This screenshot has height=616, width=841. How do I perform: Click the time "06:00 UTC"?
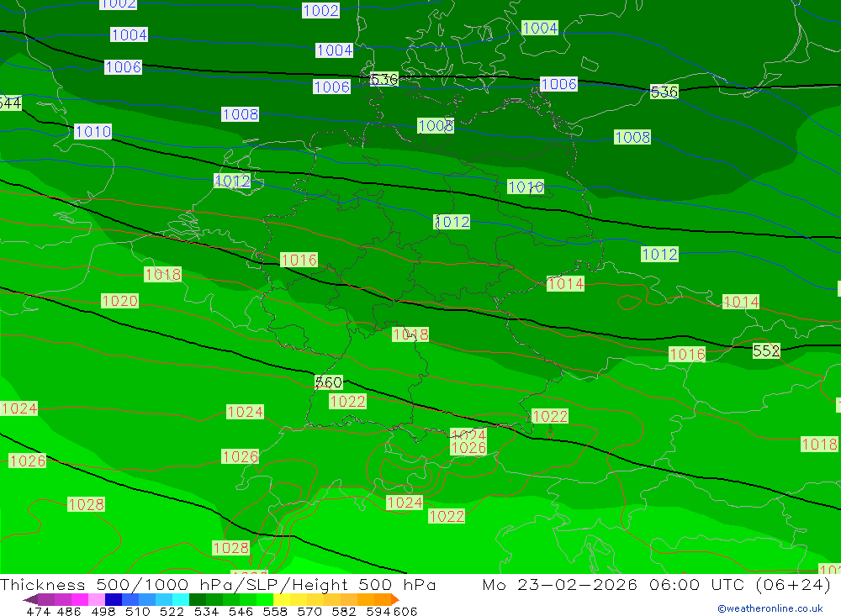pos(696,584)
